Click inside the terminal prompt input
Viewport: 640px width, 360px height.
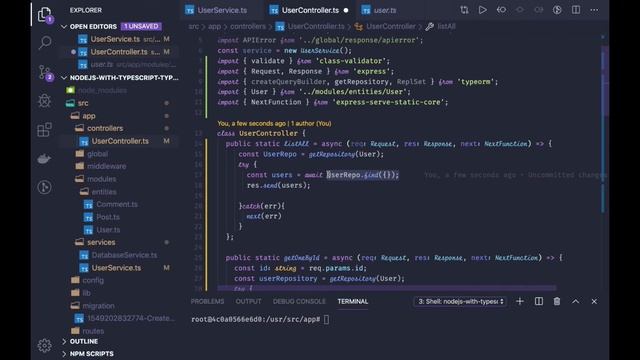[326, 319]
